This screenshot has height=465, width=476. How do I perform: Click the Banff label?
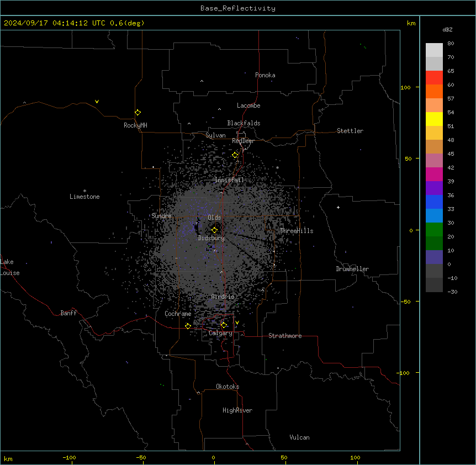click(x=68, y=313)
